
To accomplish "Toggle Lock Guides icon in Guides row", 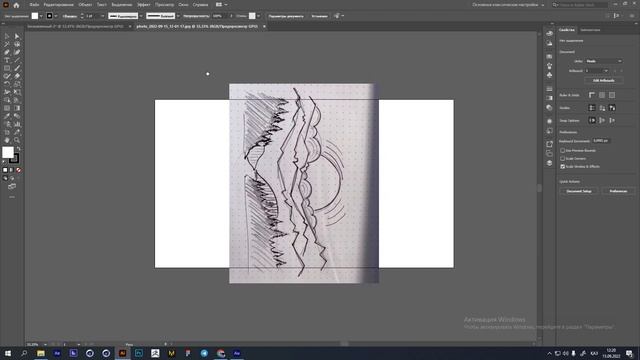I will pos(602,108).
